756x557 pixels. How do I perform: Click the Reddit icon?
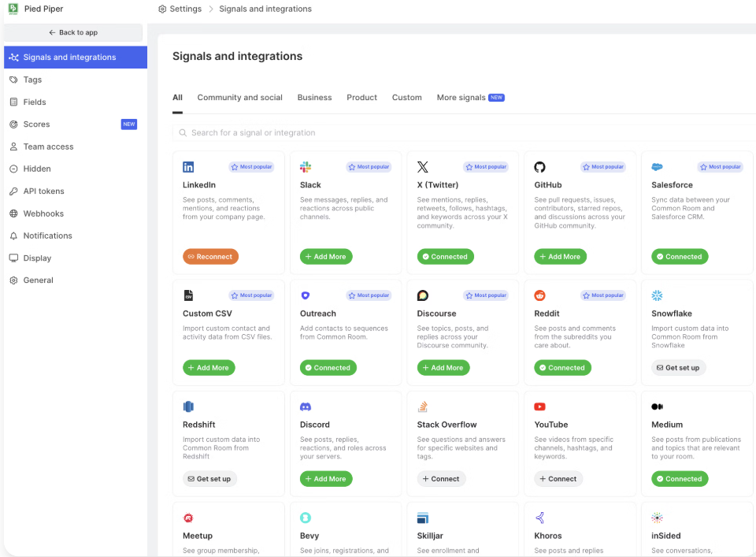pos(539,295)
